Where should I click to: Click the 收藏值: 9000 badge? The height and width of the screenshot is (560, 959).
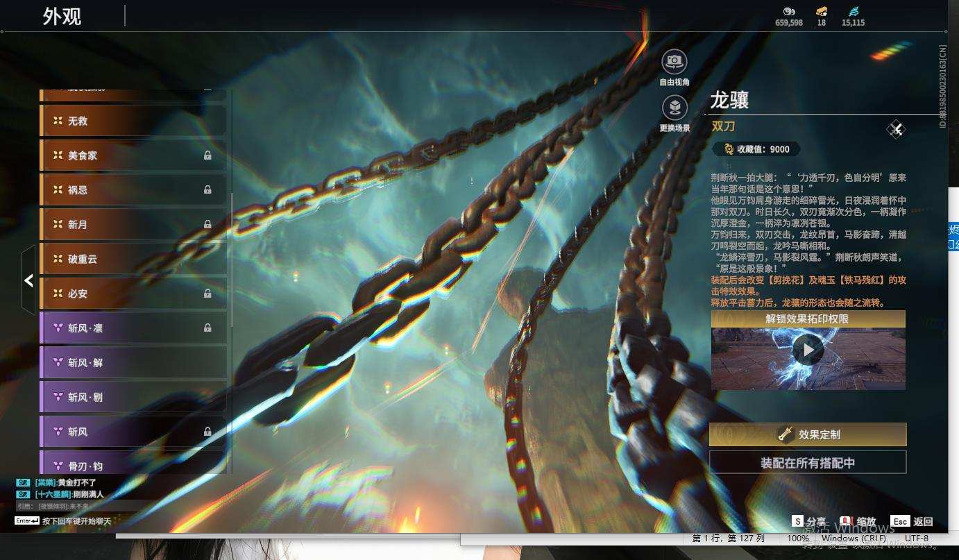pyautogui.click(x=756, y=149)
